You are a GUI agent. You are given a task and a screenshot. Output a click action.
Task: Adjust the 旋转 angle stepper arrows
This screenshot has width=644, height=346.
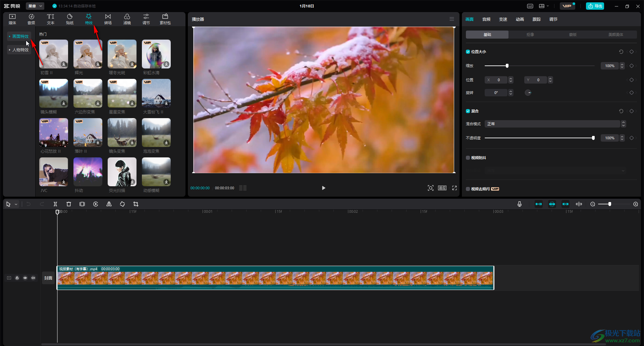click(x=511, y=93)
